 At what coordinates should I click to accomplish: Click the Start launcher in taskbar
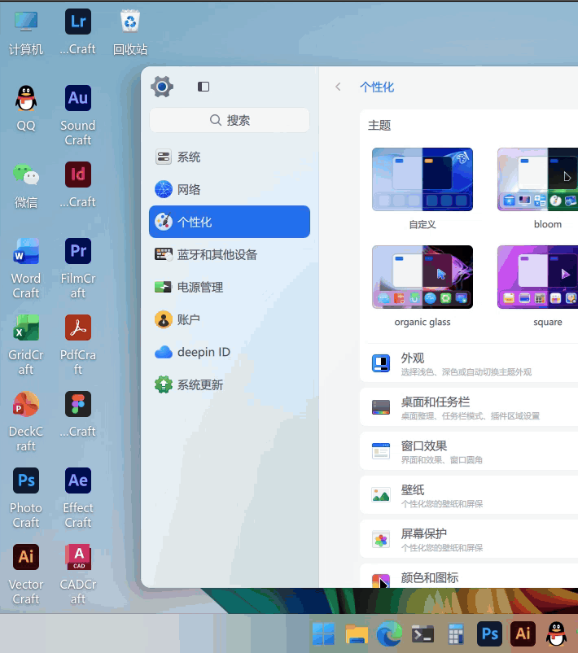coord(323,634)
